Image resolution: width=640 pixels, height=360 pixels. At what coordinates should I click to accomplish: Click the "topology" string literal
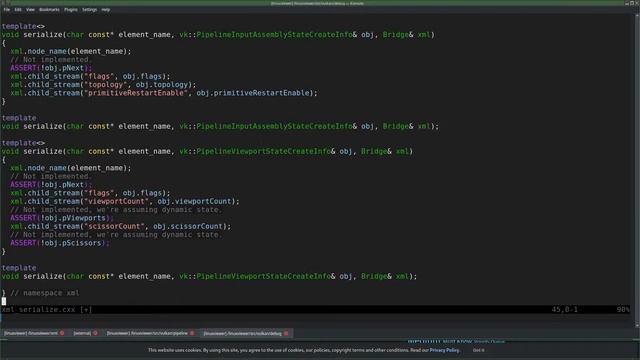[106, 84]
